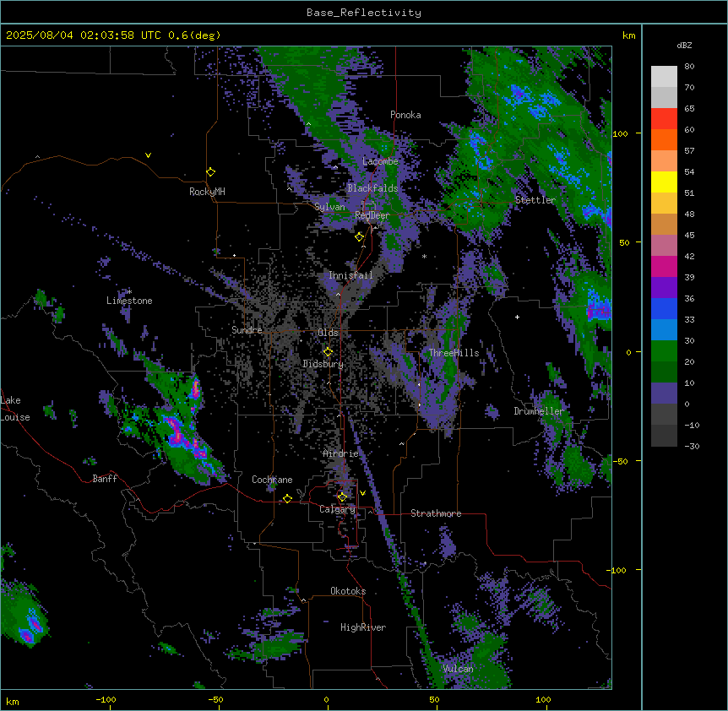Click the yellow V marker northwest of RockyMH
This screenshot has width=728, height=711.
[148, 155]
